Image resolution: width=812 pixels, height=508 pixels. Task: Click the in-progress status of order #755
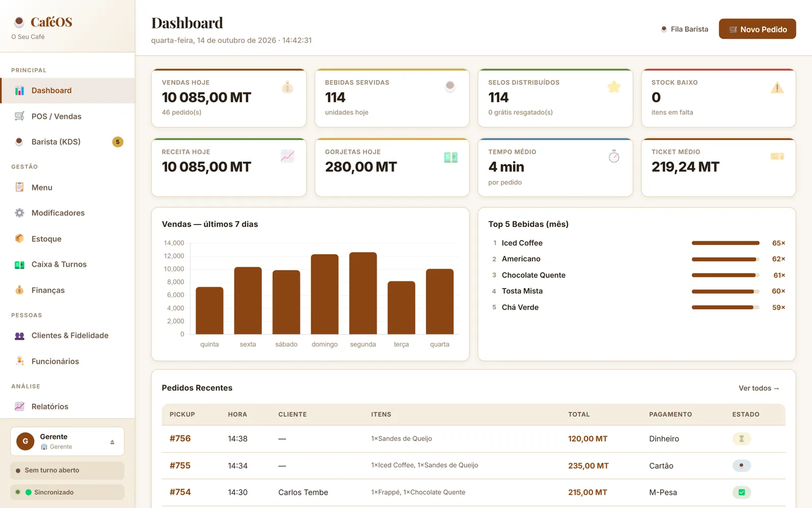[741, 465]
